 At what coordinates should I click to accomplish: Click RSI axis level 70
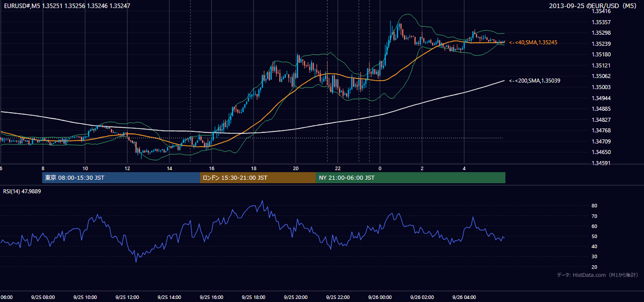(x=594, y=216)
